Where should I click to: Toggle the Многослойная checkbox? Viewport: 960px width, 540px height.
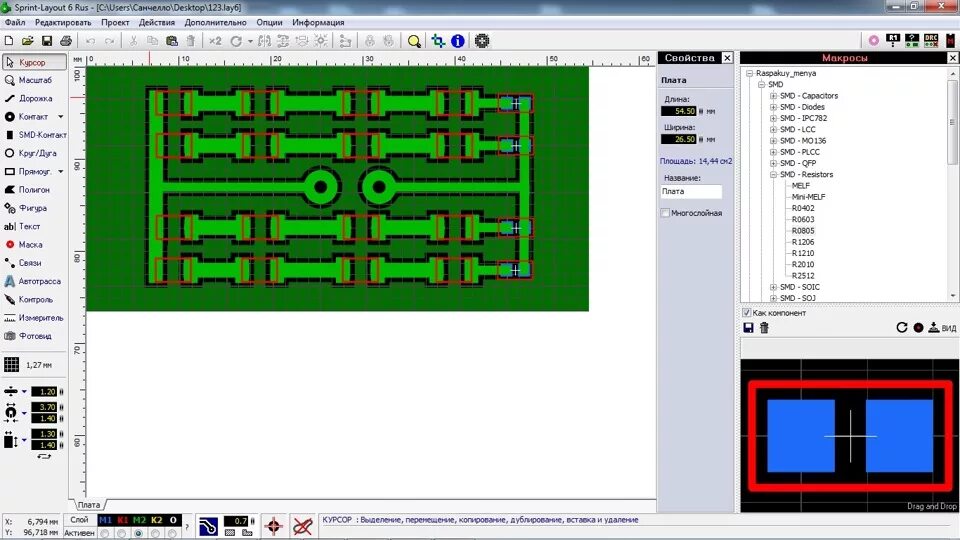665,213
